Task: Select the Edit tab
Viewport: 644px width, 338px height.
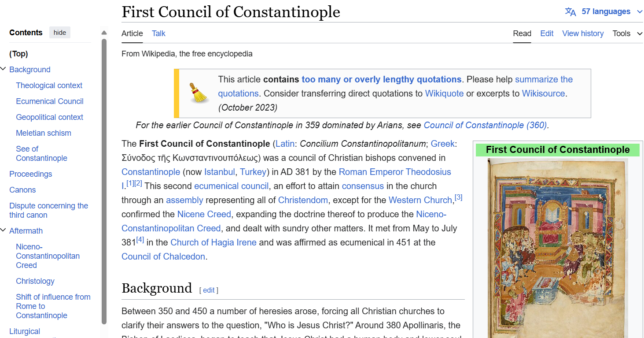Action: (547, 33)
